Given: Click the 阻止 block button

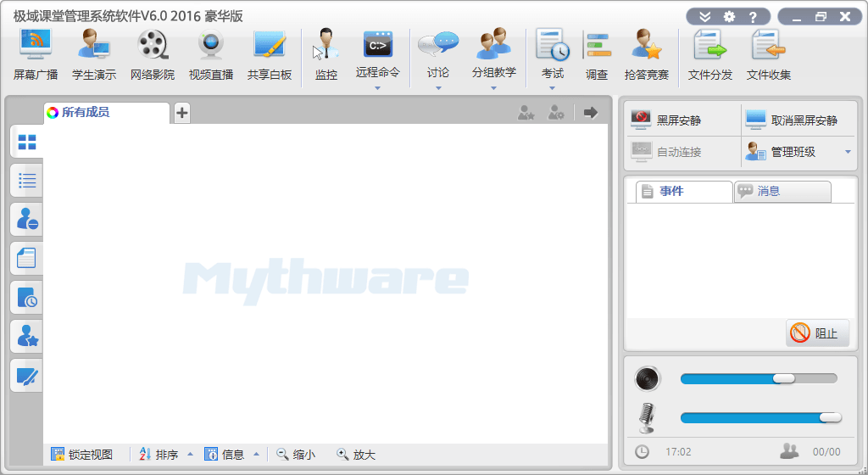Looking at the screenshot, I should [817, 333].
